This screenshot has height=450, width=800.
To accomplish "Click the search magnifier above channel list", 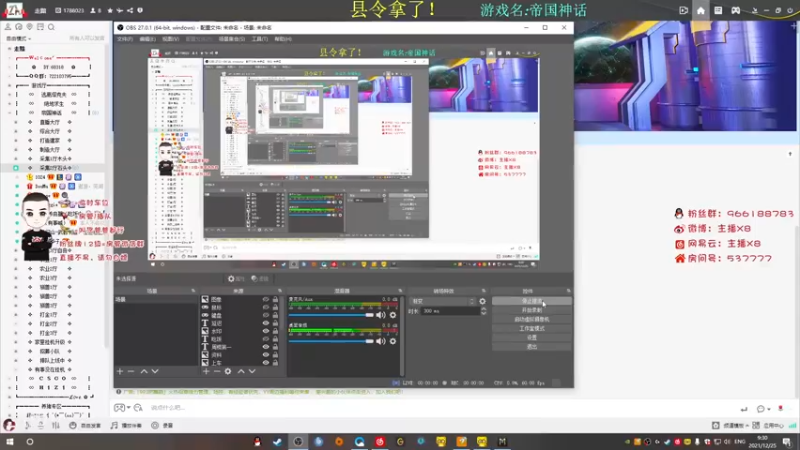I will pyautogui.click(x=51, y=27).
